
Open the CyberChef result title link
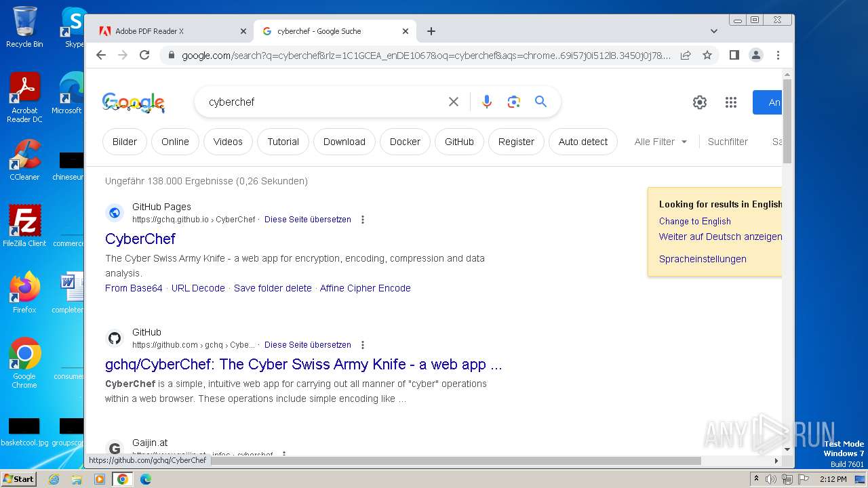click(140, 239)
